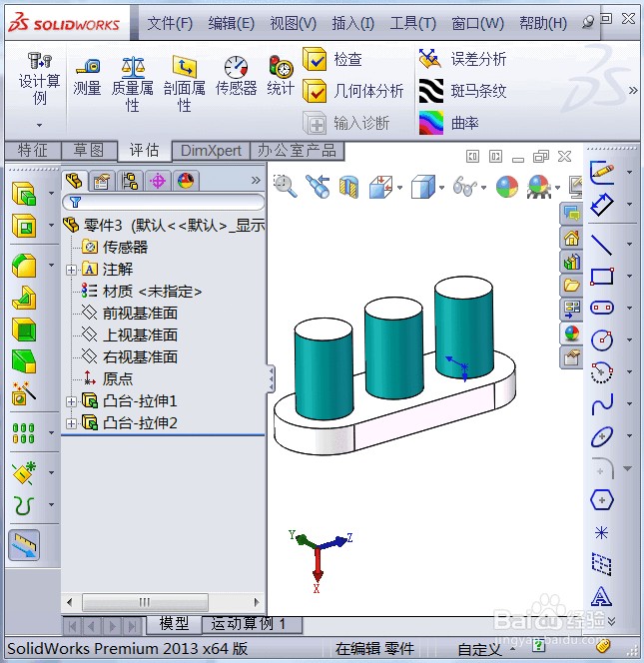This screenshot has height=663, width=644.
Task: Click the Linear Pattern feature icon
Action: (23, 433)
